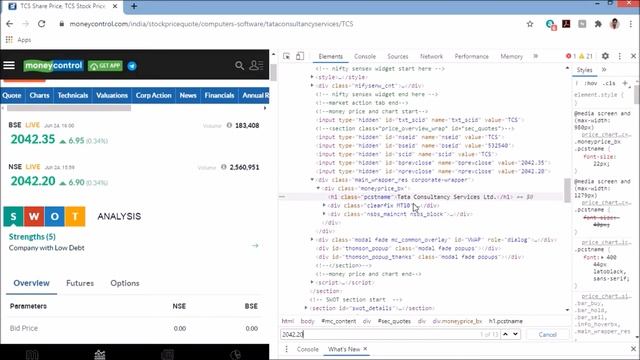Screen dimensions: 640x360
Task: Click the div.moneyprice_bx breadcrumb
Action: pyautogui.click(x=457, y=321)
